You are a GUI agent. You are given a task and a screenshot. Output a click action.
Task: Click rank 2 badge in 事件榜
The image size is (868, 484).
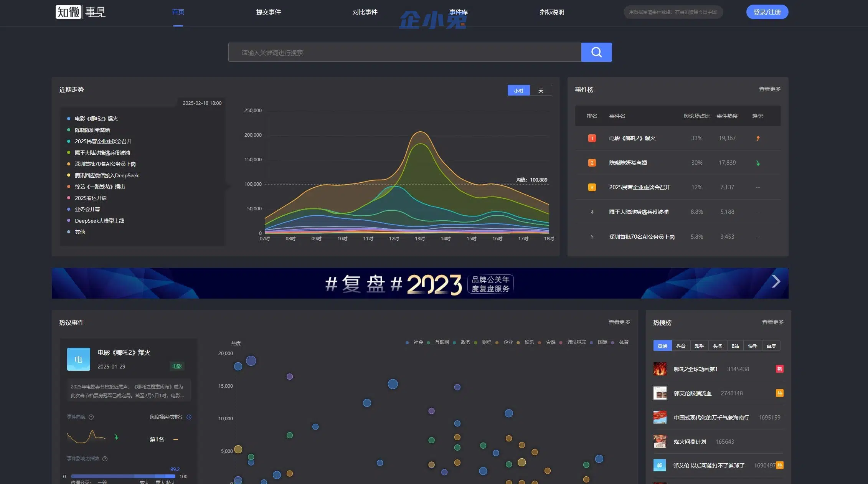592,163
